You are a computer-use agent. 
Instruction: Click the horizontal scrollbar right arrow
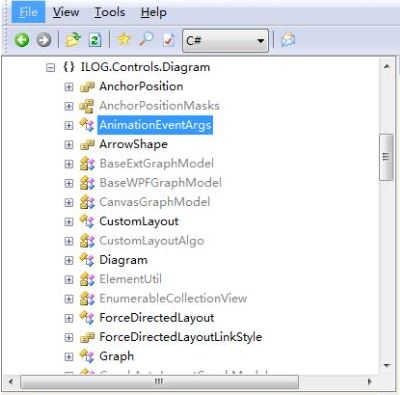[x=369, y=381]
